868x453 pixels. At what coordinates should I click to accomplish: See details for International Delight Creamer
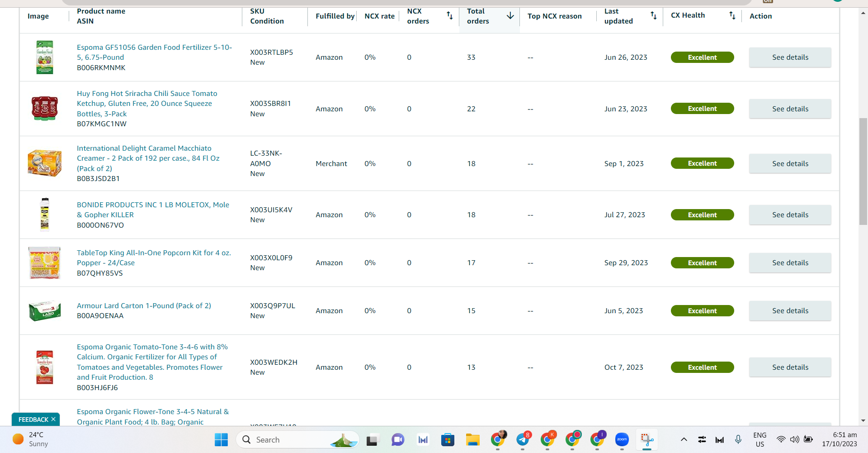point(790,164)
